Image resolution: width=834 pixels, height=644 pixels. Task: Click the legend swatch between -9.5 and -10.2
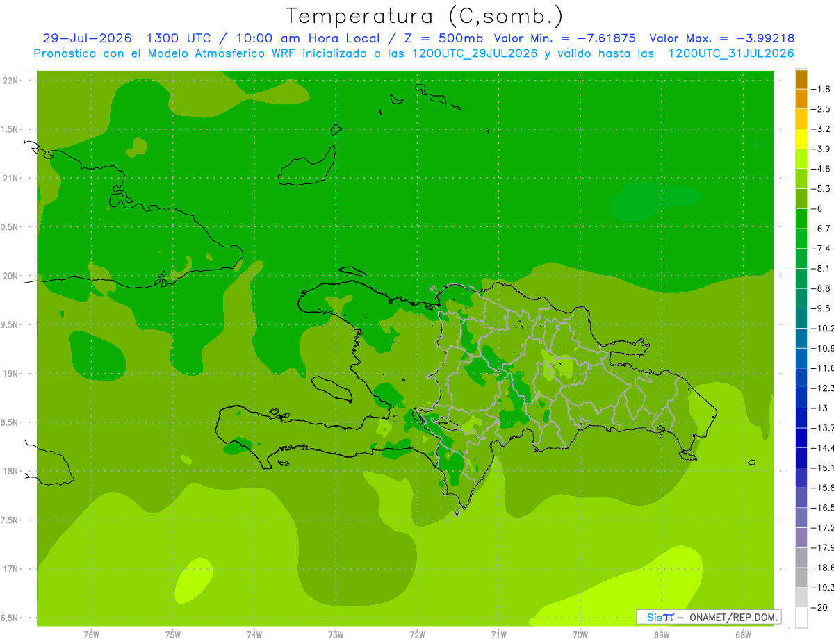tap(801, 318)
